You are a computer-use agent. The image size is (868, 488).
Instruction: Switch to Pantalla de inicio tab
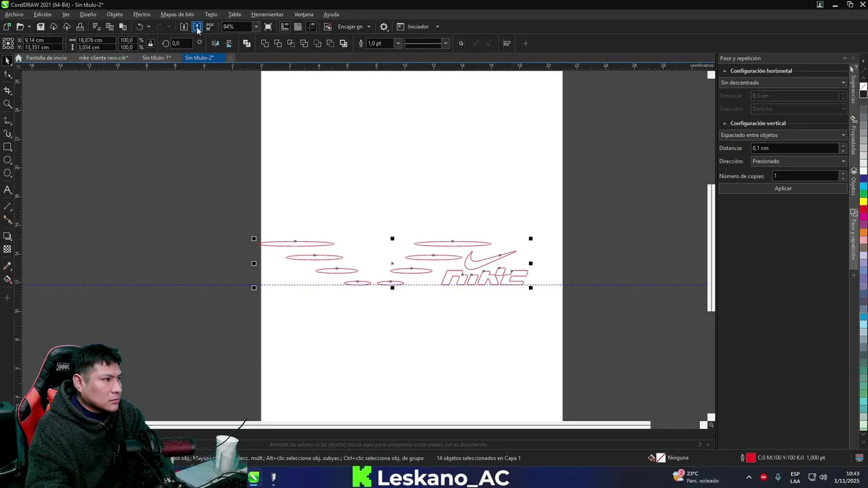(x=46, y=58)
